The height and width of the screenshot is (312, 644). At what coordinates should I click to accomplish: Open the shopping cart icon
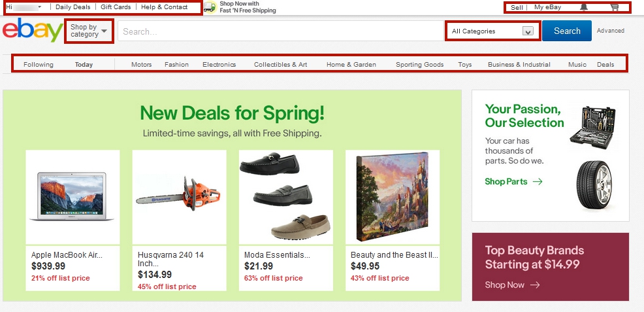(x=614, y=7)
